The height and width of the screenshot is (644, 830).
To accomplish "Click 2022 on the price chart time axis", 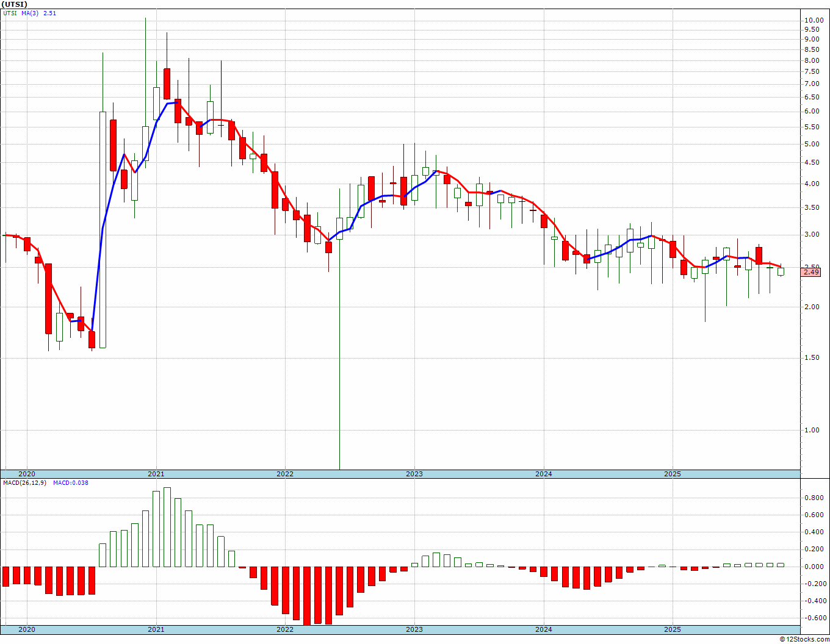I will point(285,474).
